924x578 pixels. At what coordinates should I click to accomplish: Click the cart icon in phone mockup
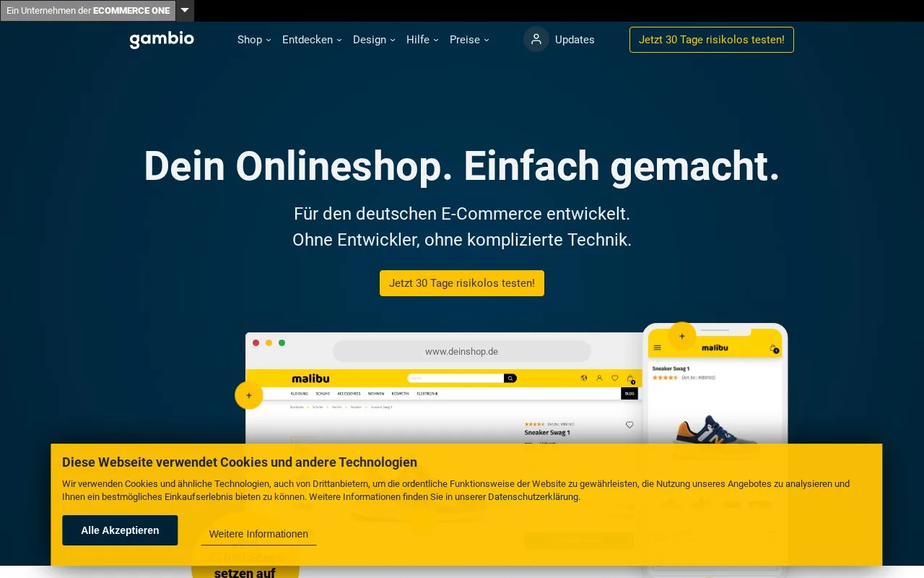pos(774,348)
